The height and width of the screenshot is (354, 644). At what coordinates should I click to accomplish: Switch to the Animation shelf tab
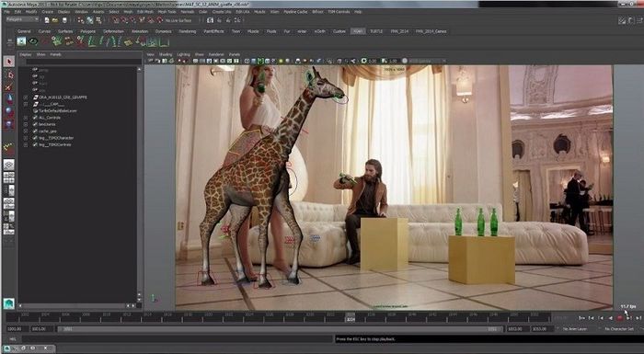click(140, 31)
